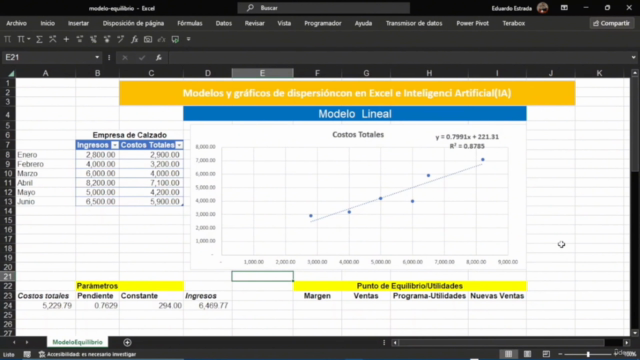This screenshot has height=360, width=640.
Task: Click the Name Box showing E21
Action: tap(48, 58)
